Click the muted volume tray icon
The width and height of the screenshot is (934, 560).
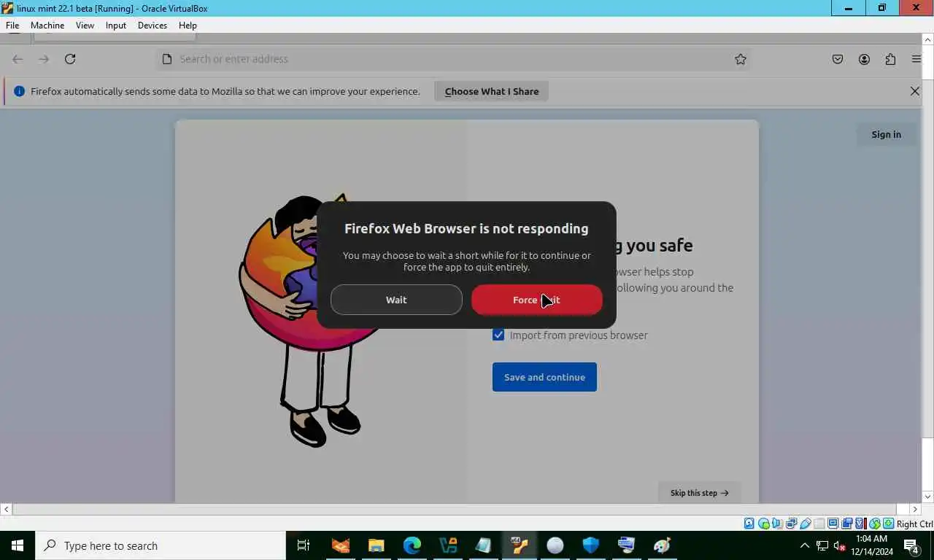839,545
